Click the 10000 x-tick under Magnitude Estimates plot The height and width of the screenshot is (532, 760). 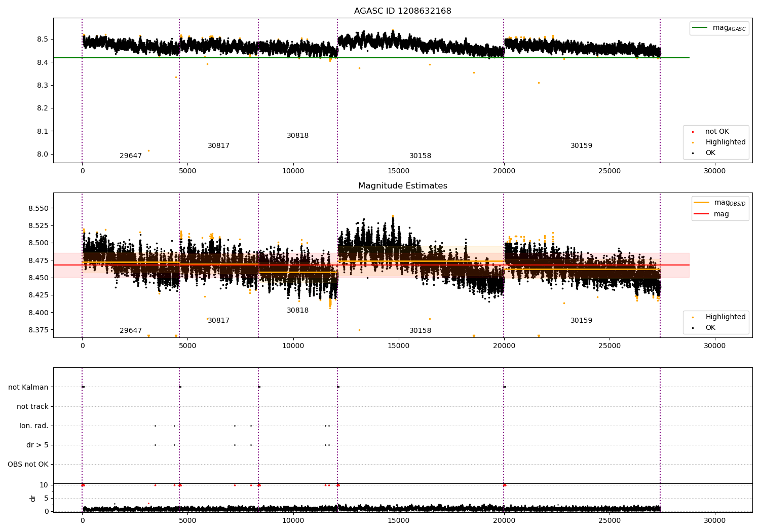click(293, 346)
